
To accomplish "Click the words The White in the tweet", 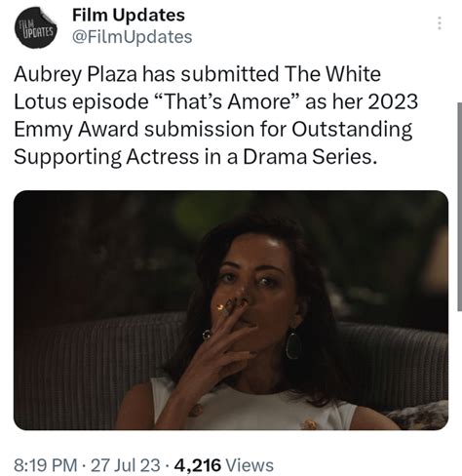I will (332, 74).
